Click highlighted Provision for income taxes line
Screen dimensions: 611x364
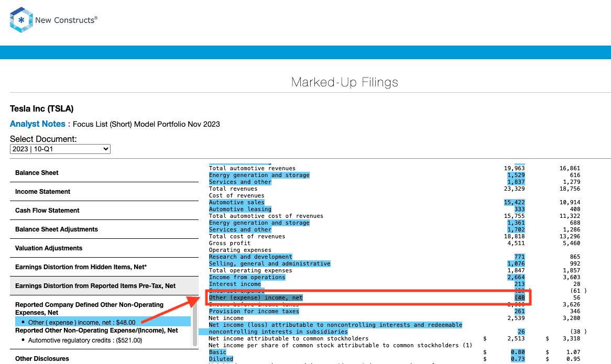click(x=254, y=312)
